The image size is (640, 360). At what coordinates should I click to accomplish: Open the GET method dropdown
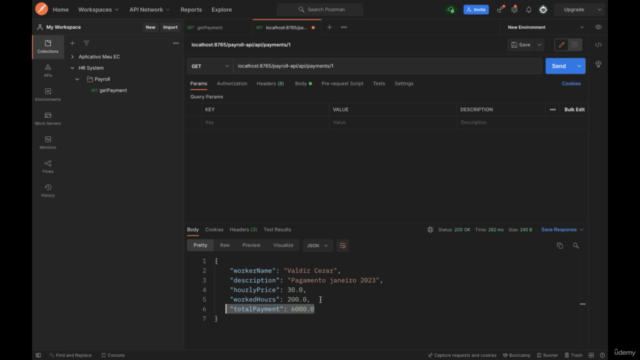(210, 66)
